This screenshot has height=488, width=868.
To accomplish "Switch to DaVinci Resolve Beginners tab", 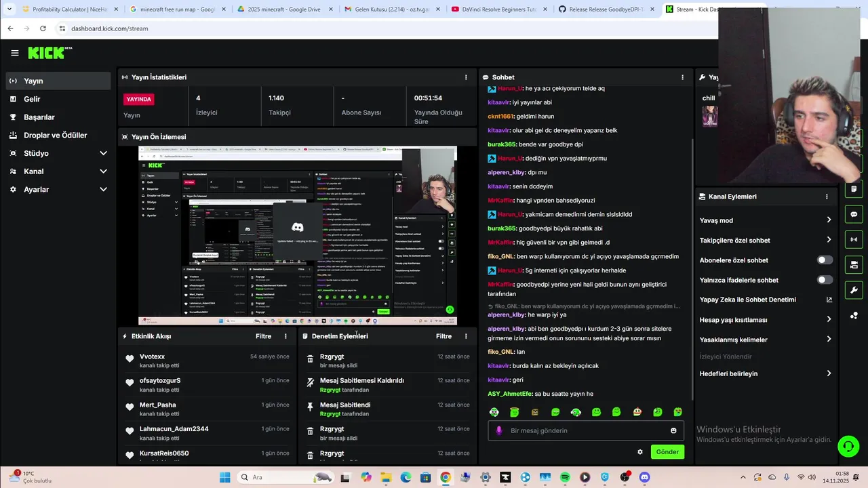I will point(498,9).
